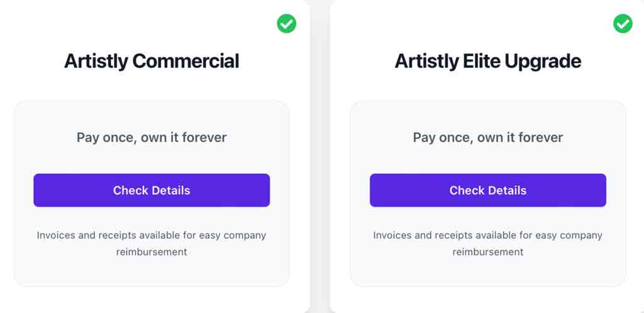
Task: Click the word "Upgrade" in the right title
Action: click(543, 61)
